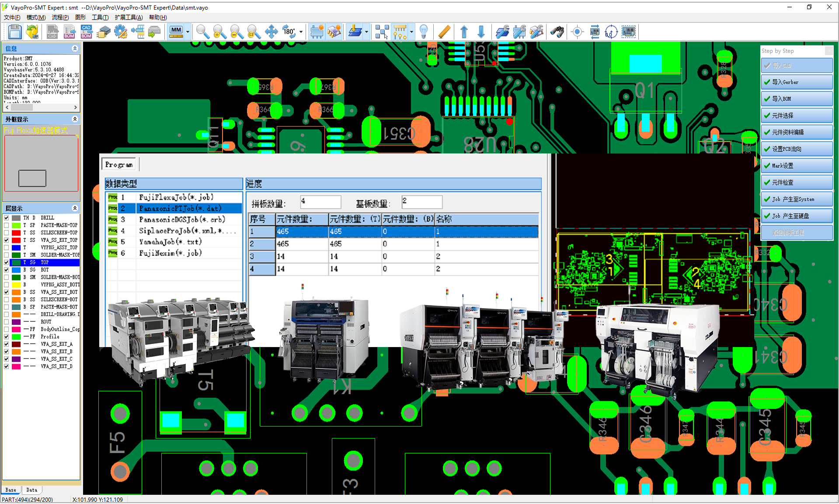Open the 流程(P) menu
Viewport: 839px width, 504px height.
(60, 17)
